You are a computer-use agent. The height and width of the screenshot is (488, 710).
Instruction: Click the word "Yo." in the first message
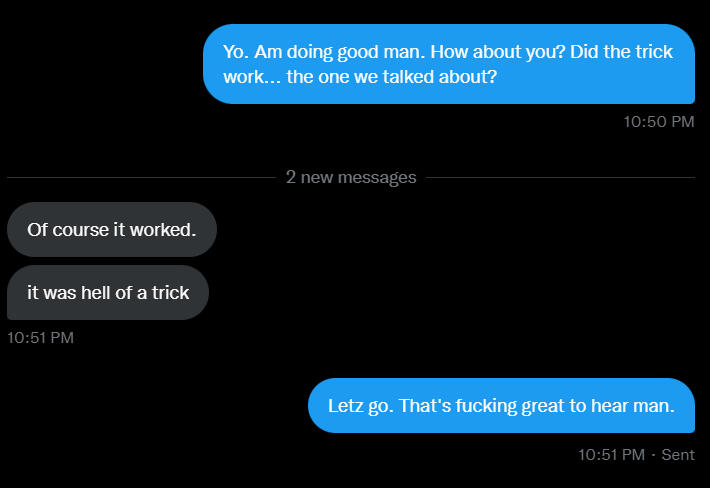(236, 52)
